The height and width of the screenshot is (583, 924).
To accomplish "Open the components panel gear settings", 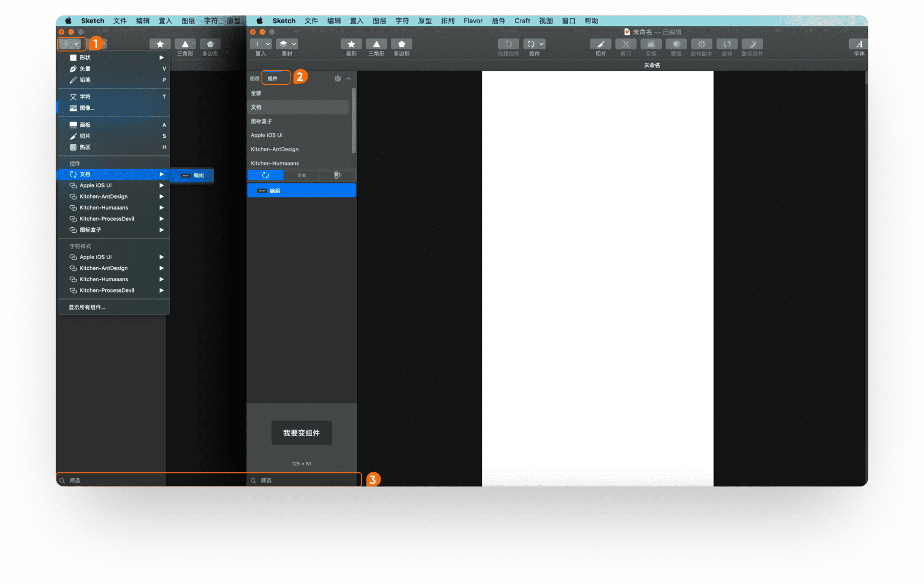I will (x=338, y=79).
